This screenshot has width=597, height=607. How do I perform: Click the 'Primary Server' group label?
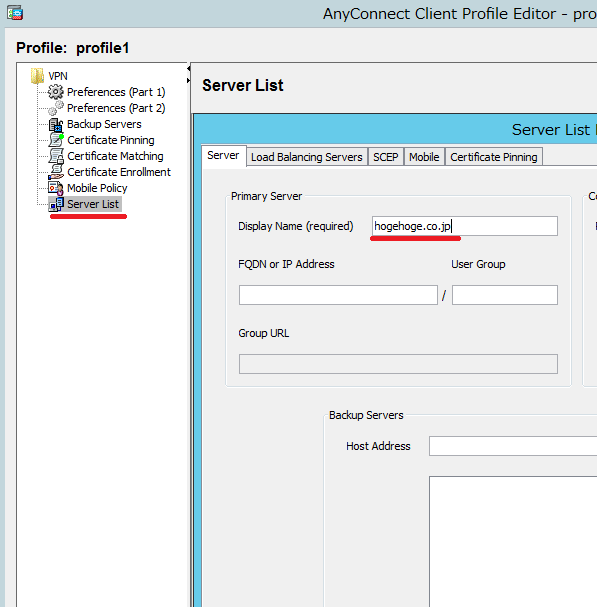tap(266, 196)
